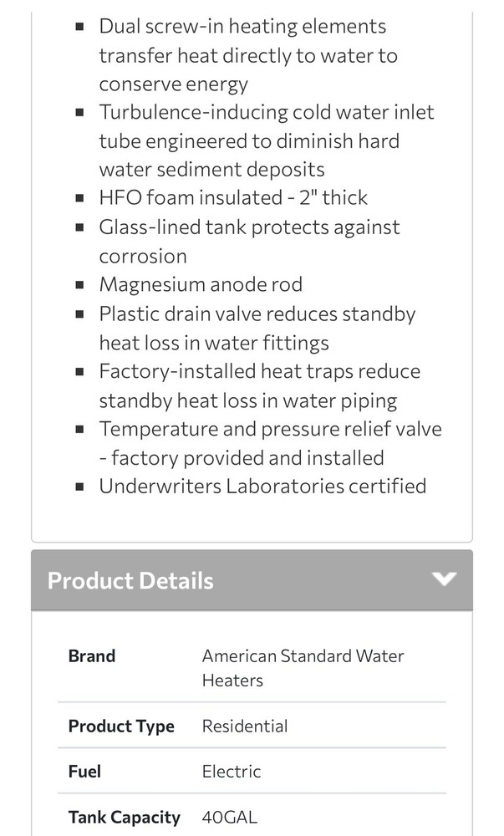The image size is (504, 836).
Task: Click the bullet icon beside Plastic drain valve
Action: point(79,313)
